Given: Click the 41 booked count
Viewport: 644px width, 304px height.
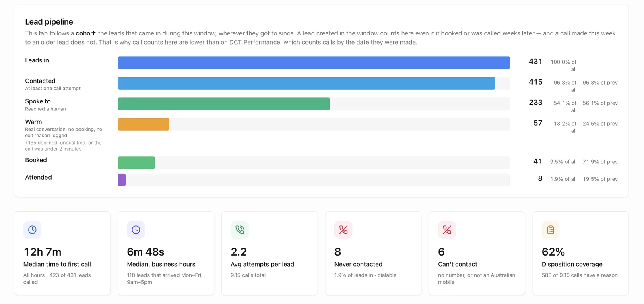Looking at the screenshot, I should (x=538, y=161).
